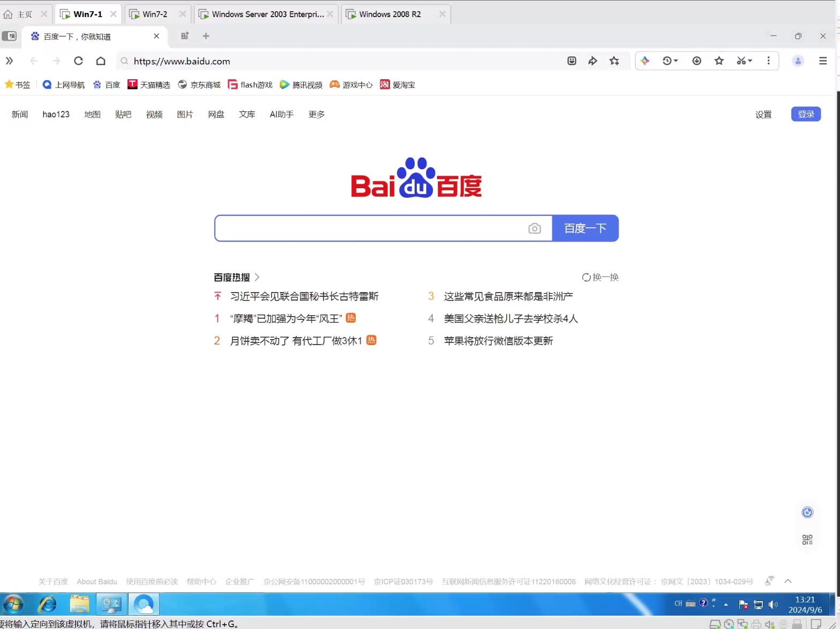Open the 地图 navigation link
The height and width of the screenshot is (629, 840).
(x=93, y=114)
